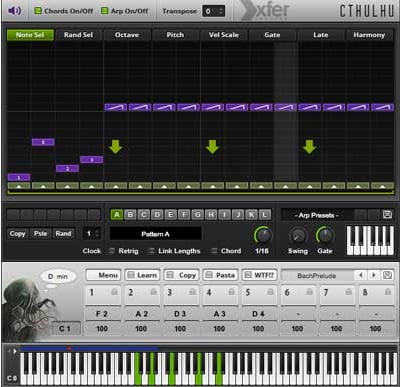Open the chord Menu button
400x387 pixels.
pyautogui.click(x=104, y=275)
